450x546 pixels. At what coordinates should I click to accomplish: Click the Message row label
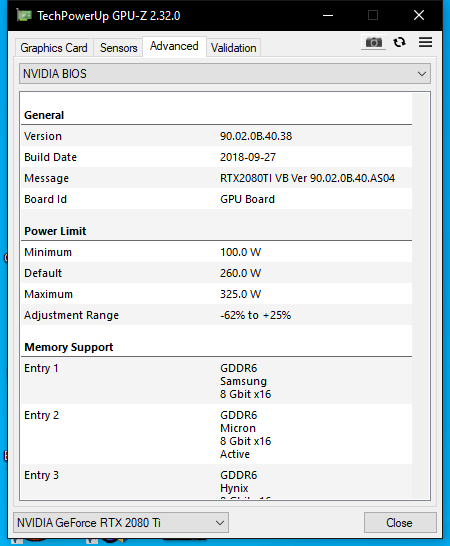click(46, 178)
